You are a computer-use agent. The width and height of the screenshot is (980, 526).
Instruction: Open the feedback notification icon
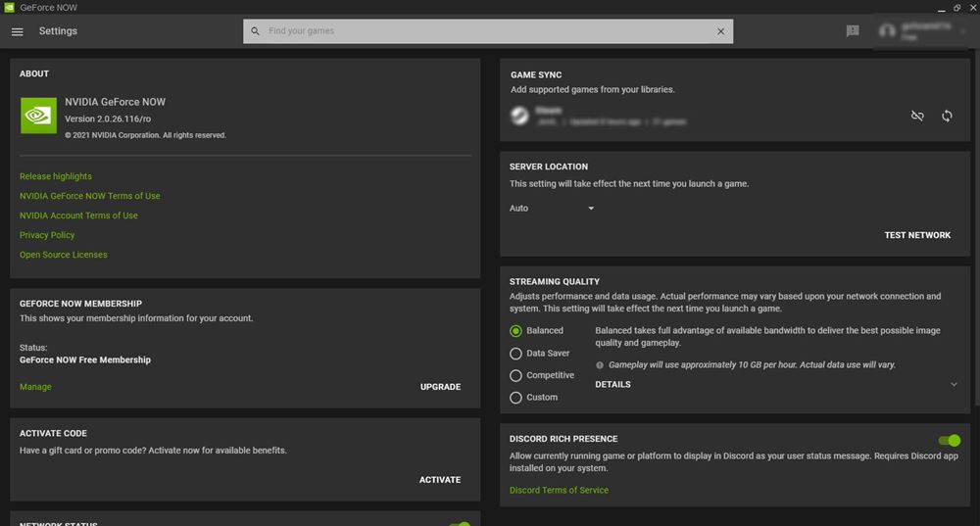pos(853,30)
